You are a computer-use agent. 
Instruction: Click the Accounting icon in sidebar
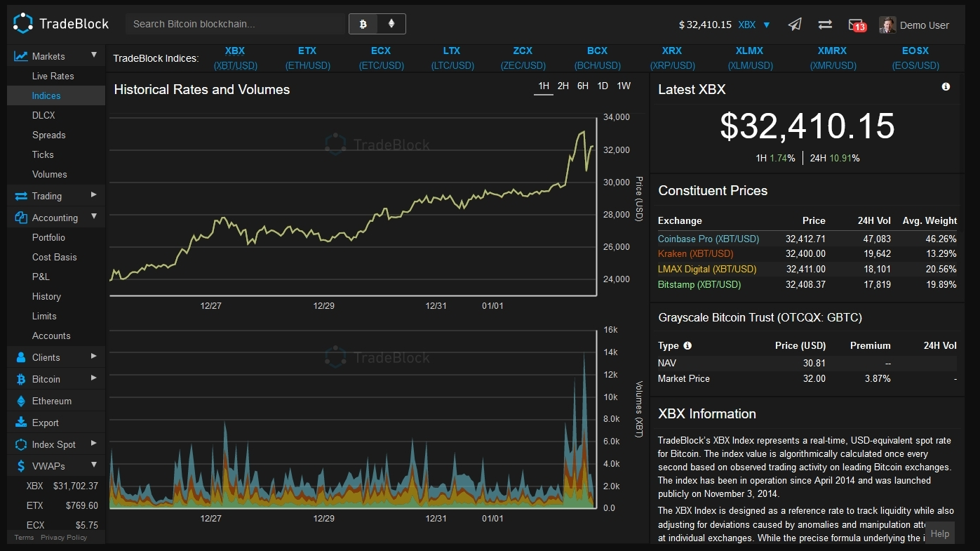coord(20,218)
